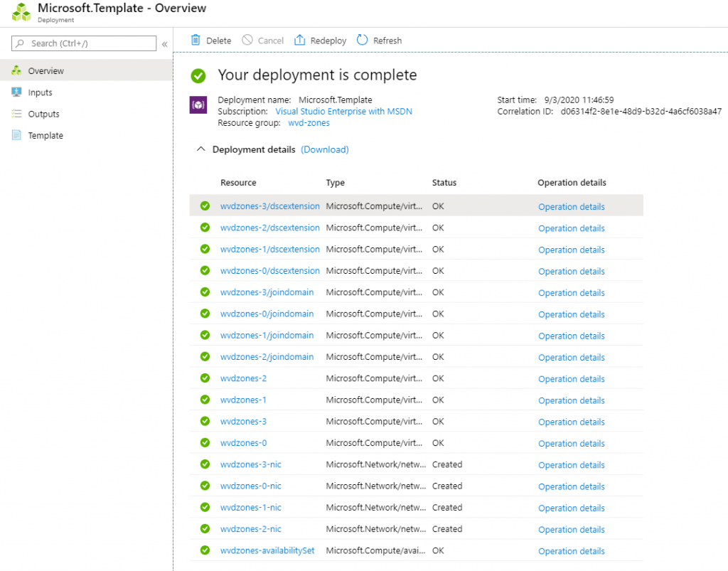The height and width of the screenshot is (571, 728).
Task: Open the wvdzones-3 virtual machine link
Action: [x=243, y=422]
